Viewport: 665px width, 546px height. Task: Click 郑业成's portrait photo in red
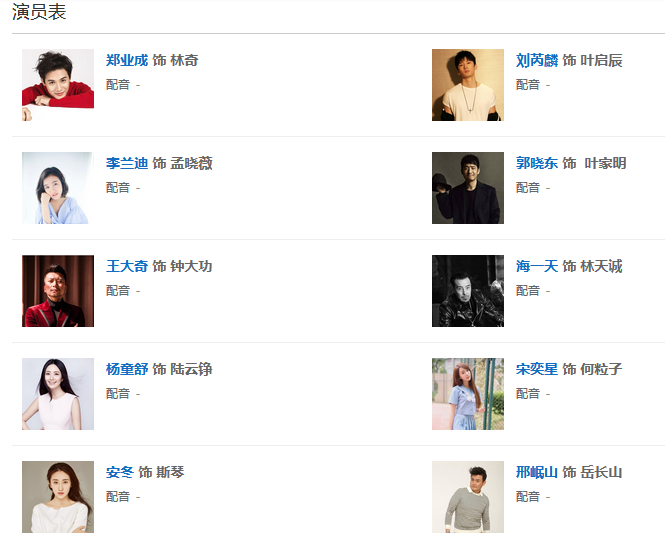tap(58, 85)
